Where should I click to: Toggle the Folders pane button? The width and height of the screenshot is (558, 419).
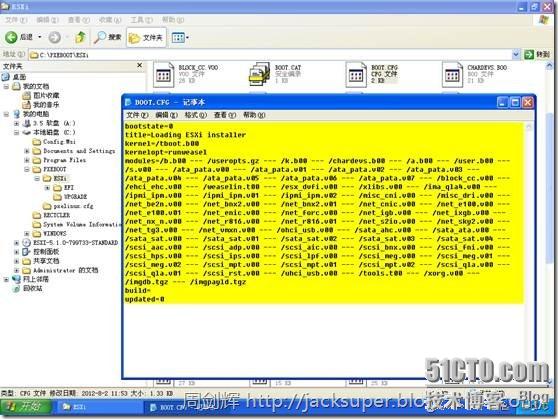pos(146,37)
